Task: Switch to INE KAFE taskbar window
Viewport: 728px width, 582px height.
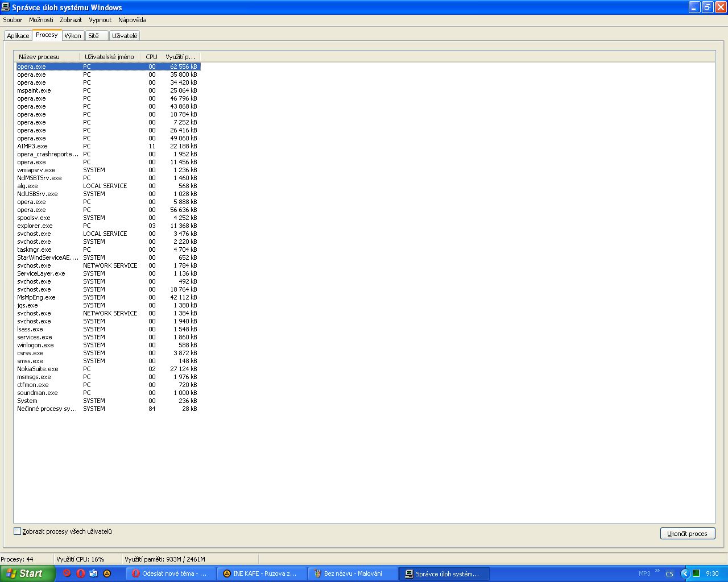Action: click(x=262, y=573)
